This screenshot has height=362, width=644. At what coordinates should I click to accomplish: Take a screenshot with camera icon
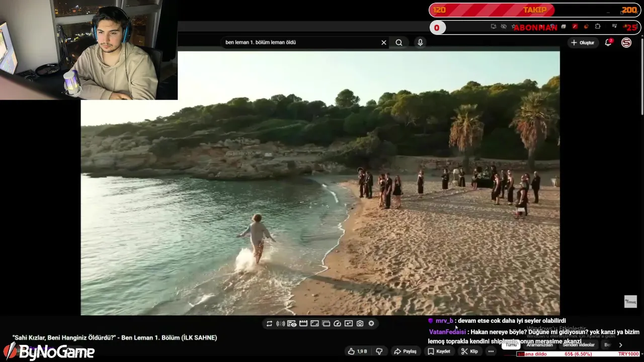360,324
